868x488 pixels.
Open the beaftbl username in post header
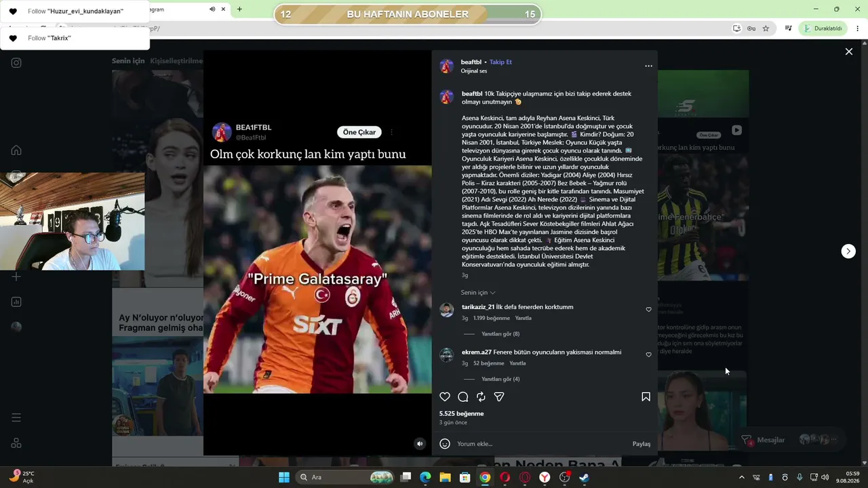[471, 62]
